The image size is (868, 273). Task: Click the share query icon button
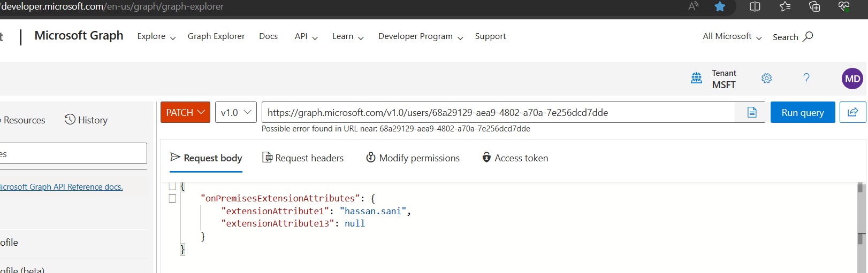853,112
